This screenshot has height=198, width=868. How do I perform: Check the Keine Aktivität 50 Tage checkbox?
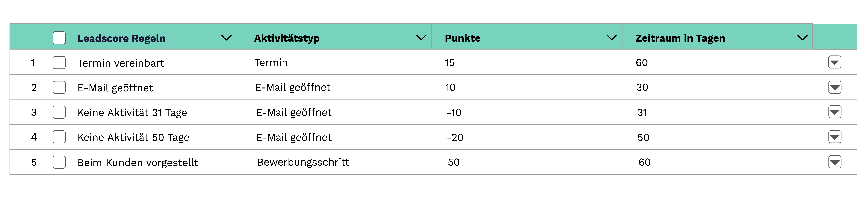(x=59, y=137)
